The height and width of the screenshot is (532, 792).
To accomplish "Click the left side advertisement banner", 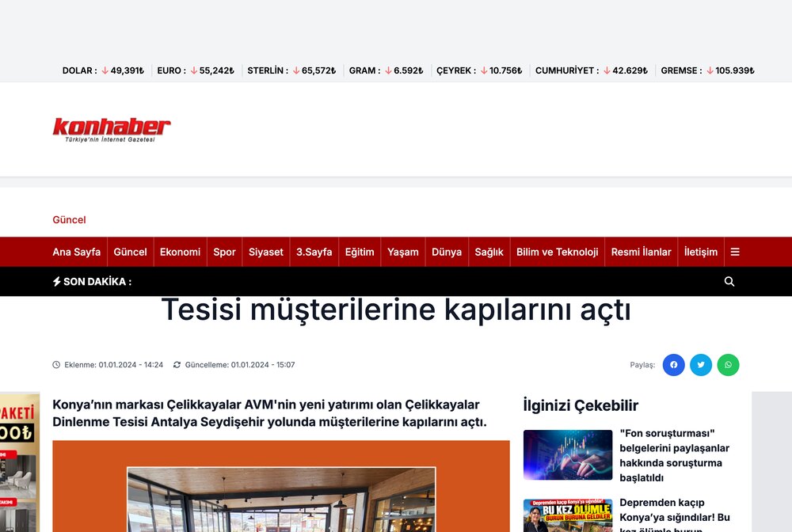I will tap(20, 462).
